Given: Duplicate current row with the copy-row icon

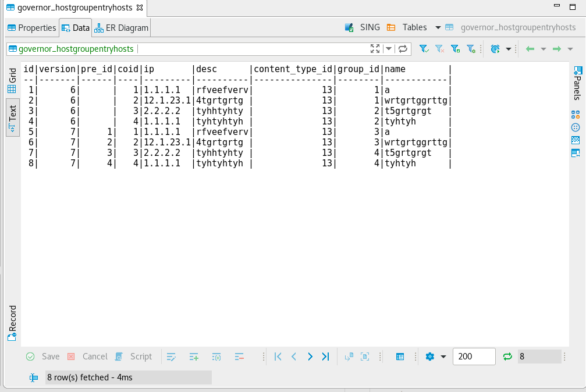Looking at the screenshot, I should coord(216,357).
